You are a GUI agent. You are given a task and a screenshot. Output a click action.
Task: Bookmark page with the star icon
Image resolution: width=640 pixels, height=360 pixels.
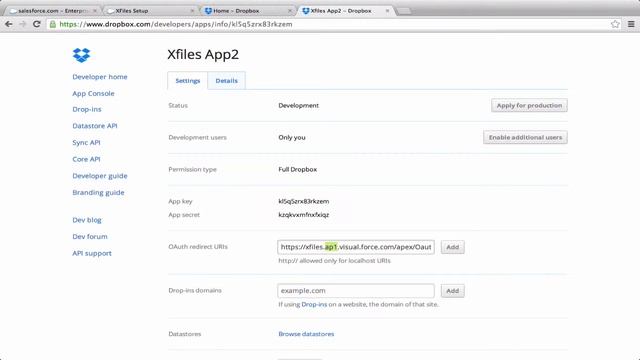pos(615,24)
